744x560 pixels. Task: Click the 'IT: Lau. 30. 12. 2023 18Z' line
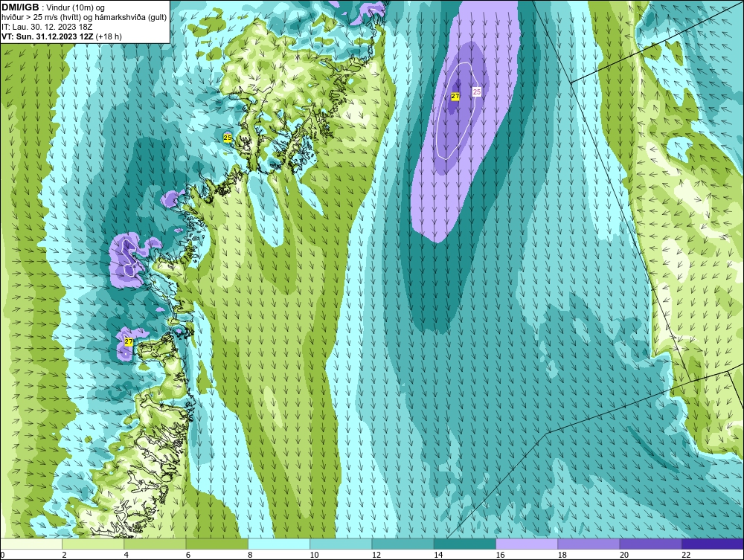tap(46, 27)
